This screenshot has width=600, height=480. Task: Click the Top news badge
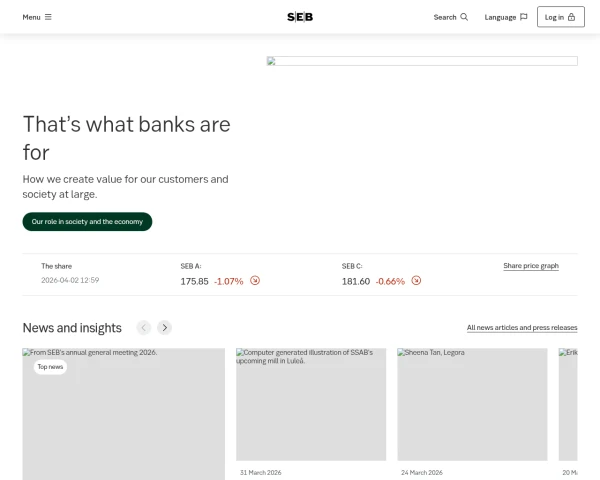click(50, 367)
